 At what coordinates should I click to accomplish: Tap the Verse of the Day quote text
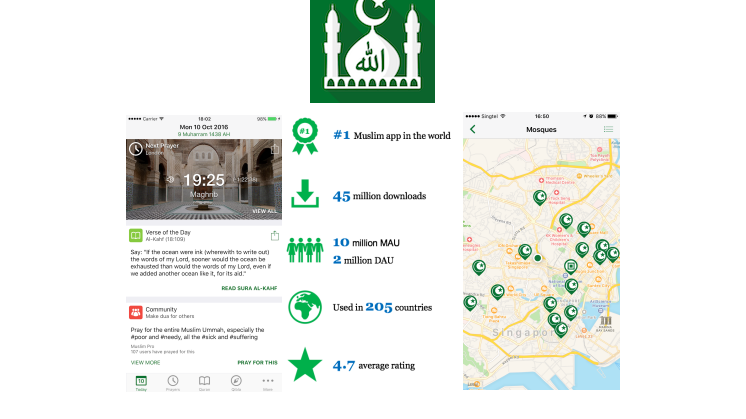(x=201, y=263)
